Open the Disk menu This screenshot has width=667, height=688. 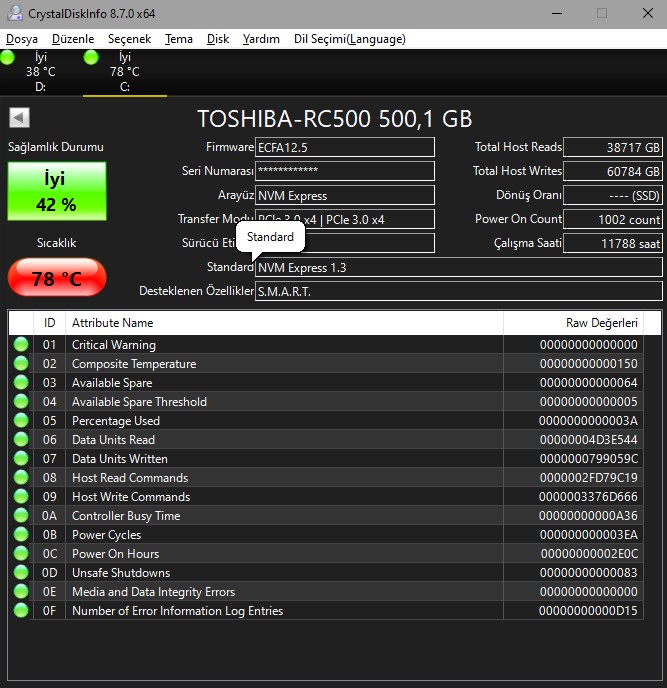218,39
